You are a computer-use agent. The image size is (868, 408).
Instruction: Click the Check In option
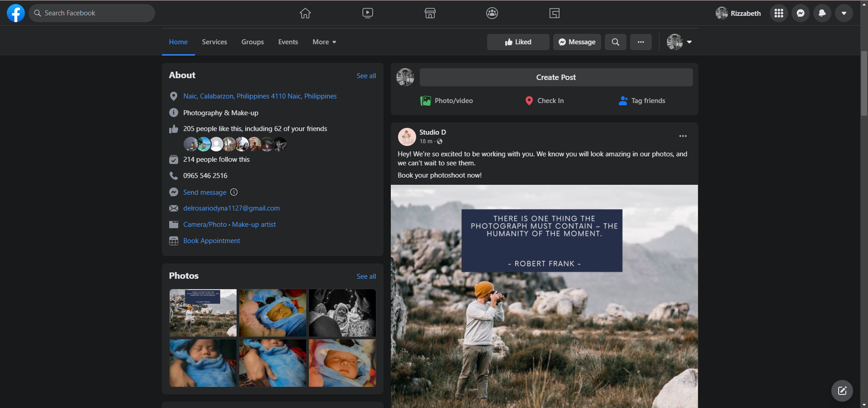point(545,101)
